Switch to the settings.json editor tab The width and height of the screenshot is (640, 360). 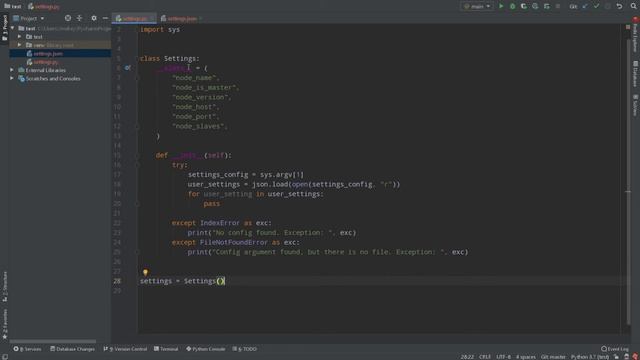pos(181,18)
